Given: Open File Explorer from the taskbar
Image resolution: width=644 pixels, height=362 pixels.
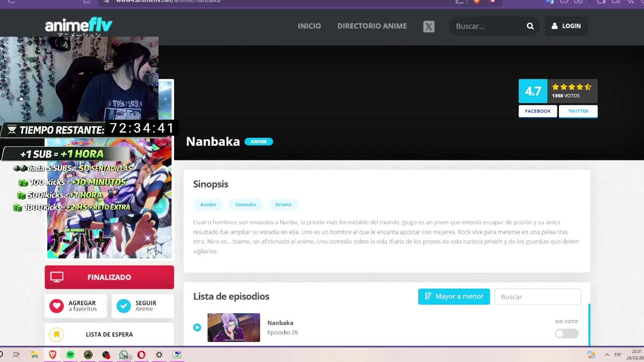Looking at the screenshot, I should pos(34,354).
